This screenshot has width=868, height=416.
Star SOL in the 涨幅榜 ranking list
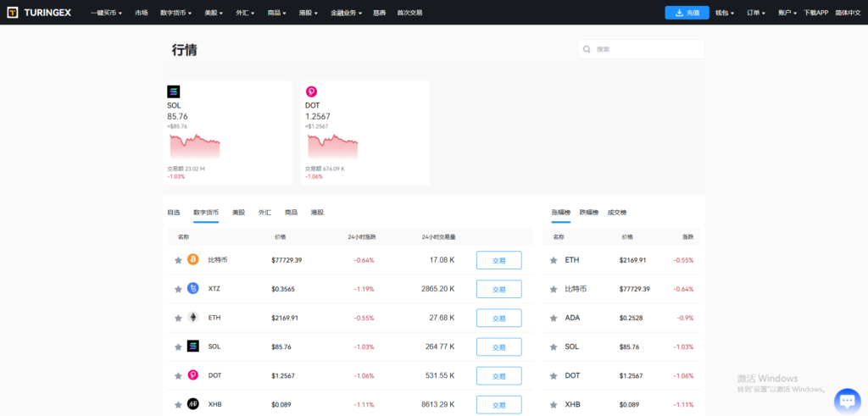[x=553, y=347]
